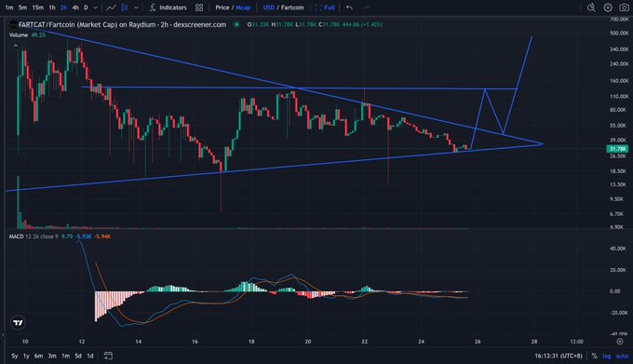Click the fullscreen icon beside Full
The width and height of the screenshot is (633, 364).
[x=318, y=7]
